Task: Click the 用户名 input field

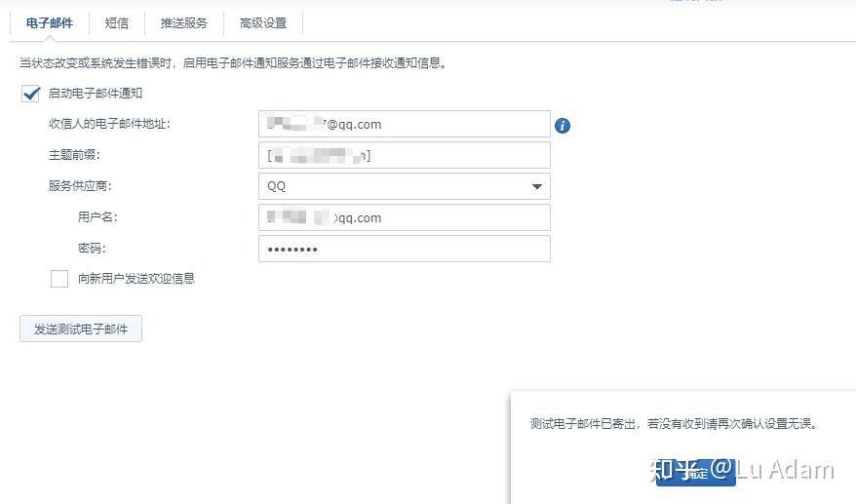Action: [x=404, y=217]
